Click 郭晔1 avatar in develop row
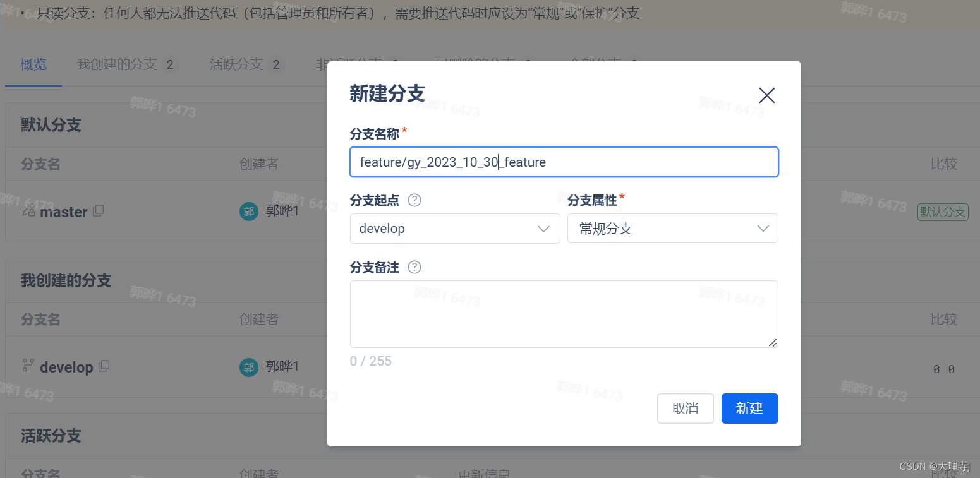The height and width of the screenshot is (478, 980). (x=249, y=367)
